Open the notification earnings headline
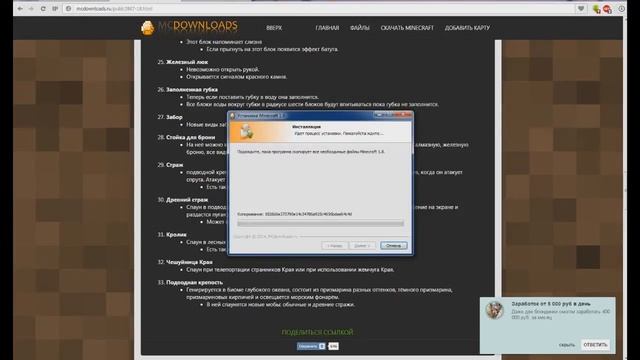The width and height of the screenshot is (640, 360). click(x=551, y=304)
